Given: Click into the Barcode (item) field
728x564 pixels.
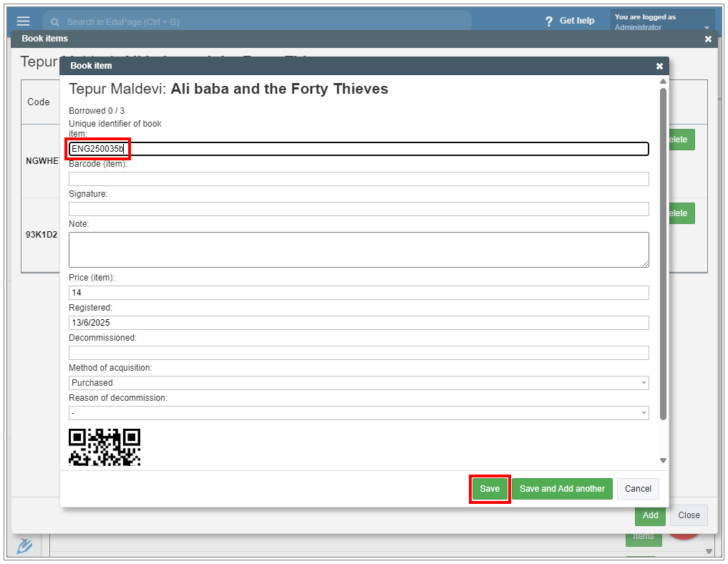Looking at the screenshot, I should pos(359,179).
